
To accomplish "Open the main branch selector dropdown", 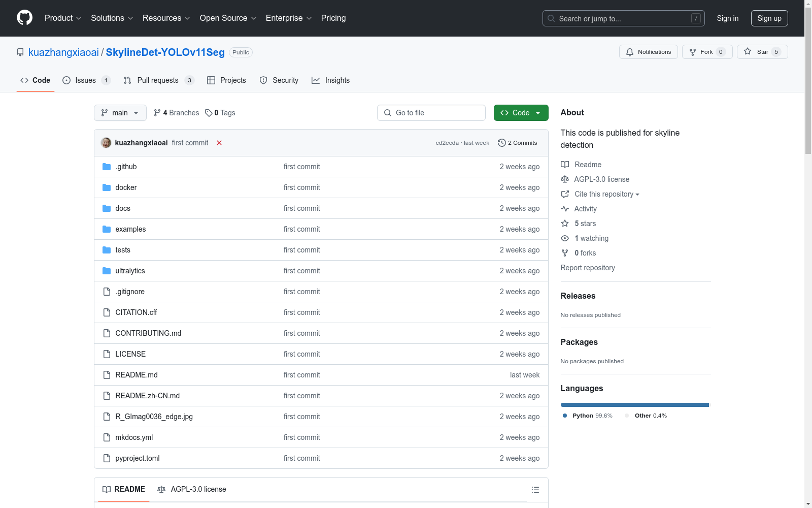I will point(120,113).
